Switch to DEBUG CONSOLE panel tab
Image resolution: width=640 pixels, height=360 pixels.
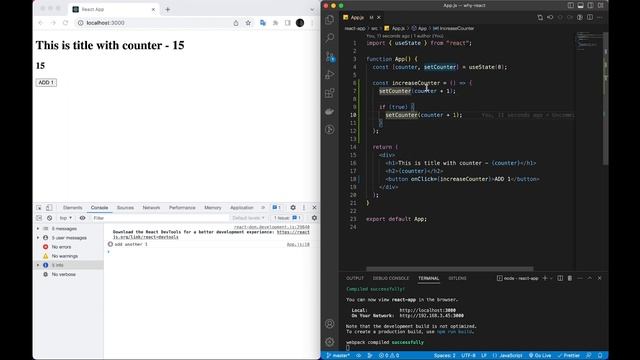tap(391, 278)
